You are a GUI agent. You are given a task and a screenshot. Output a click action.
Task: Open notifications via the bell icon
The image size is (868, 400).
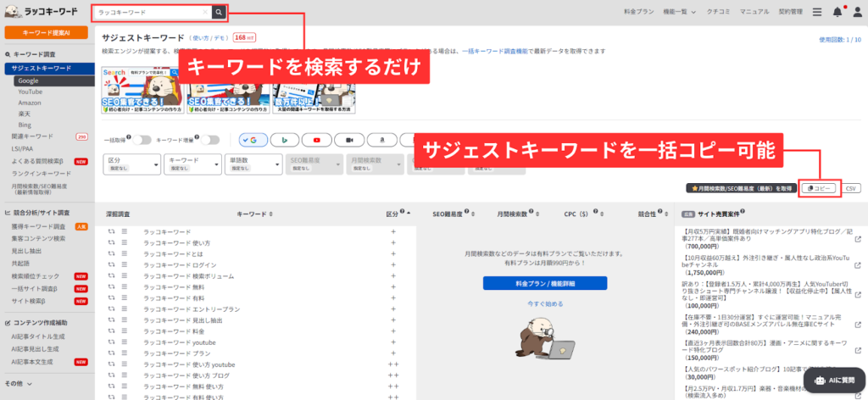click(837, 12)
